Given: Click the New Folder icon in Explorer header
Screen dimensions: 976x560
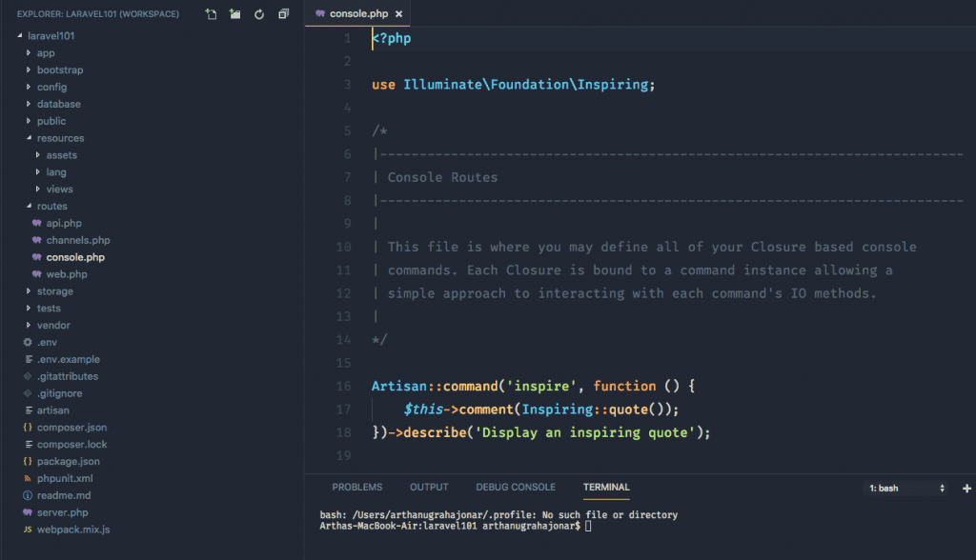Looking at the screenshot, I should pyautogui.click(x=234, y=14).
